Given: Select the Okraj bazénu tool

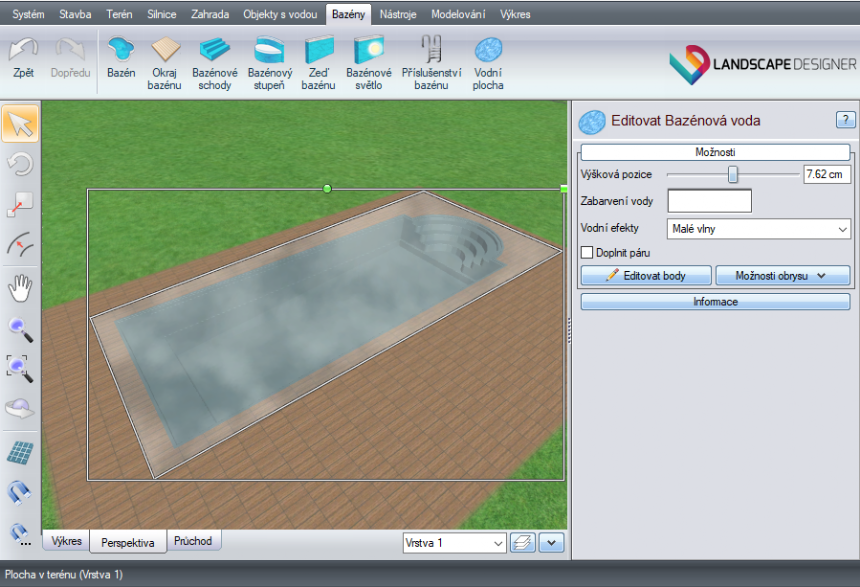Looking at the screenshot, I should click(x=165, y=63).
